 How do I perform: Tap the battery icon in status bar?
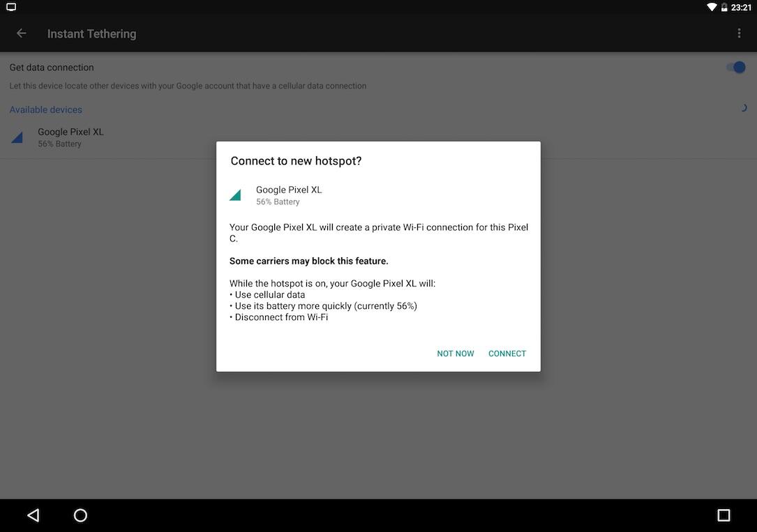(724, 7)
